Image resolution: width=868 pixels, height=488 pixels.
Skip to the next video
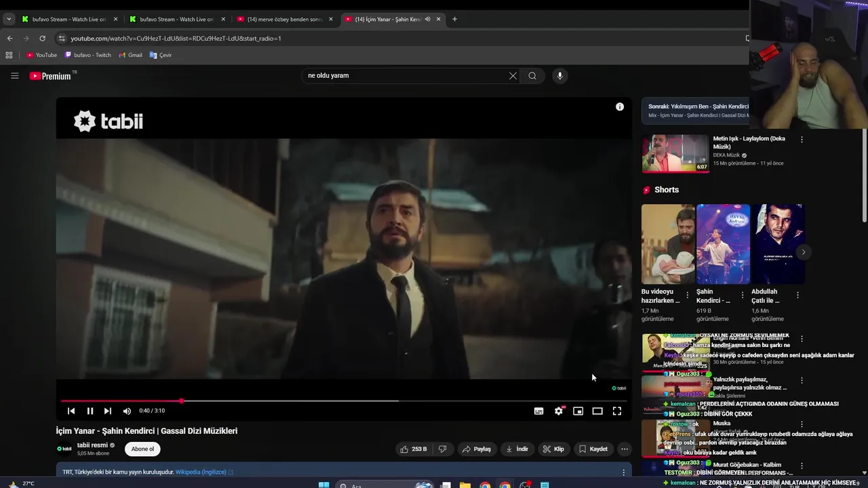point(108,411)
